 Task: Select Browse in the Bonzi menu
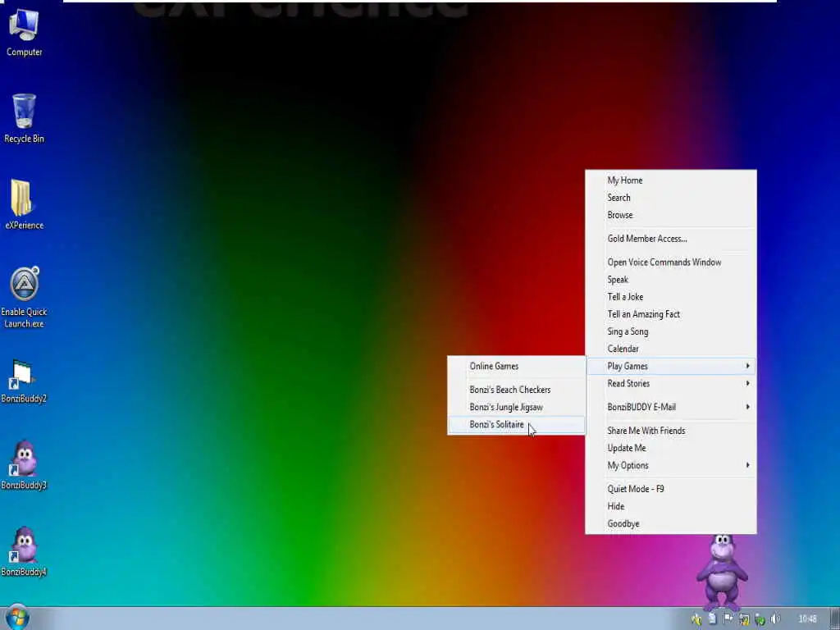671,215
